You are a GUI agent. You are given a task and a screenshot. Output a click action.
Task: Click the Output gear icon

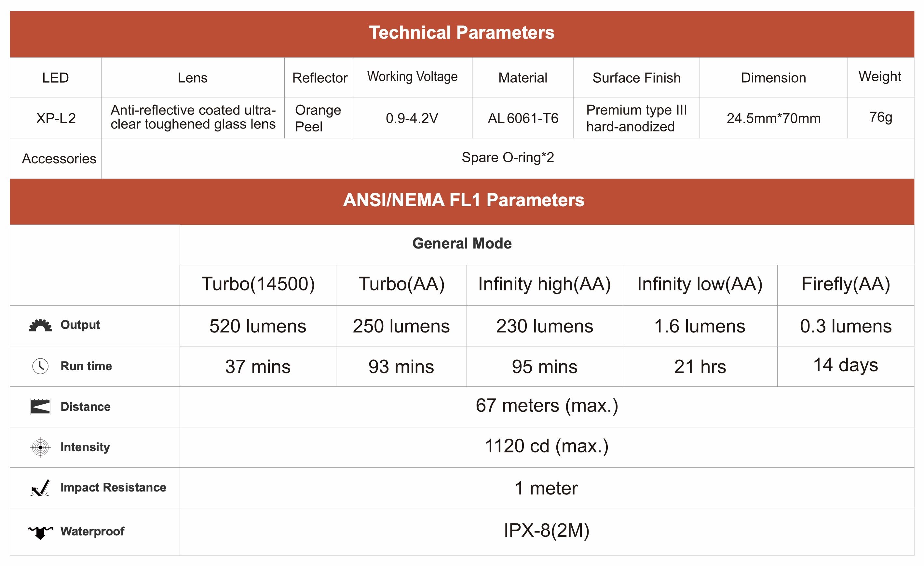(40, 325)
